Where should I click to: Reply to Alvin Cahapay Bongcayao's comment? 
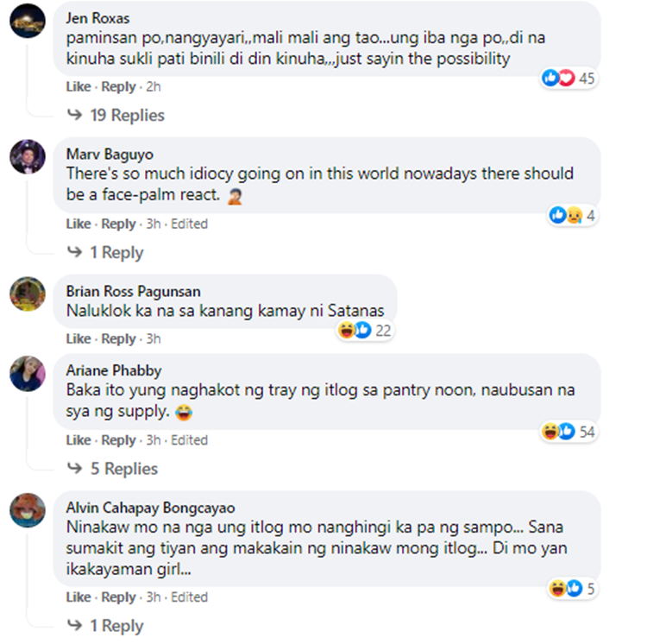118,597
